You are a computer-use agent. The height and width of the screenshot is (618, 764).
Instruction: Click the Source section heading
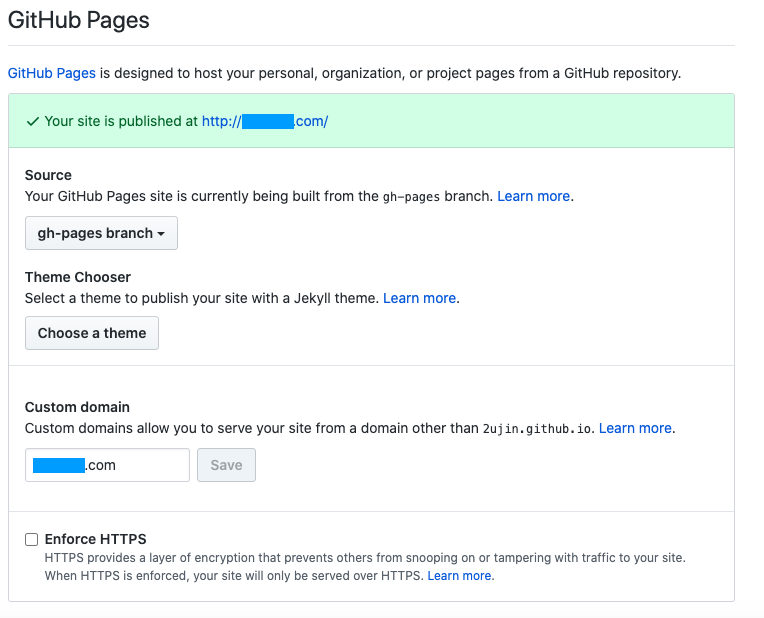coord(48,175)
